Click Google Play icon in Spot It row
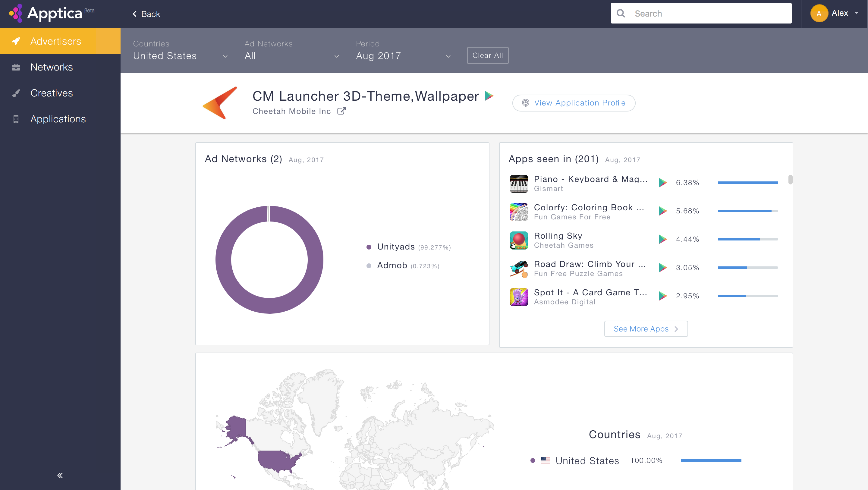868x490 pixels. [663, 296]
